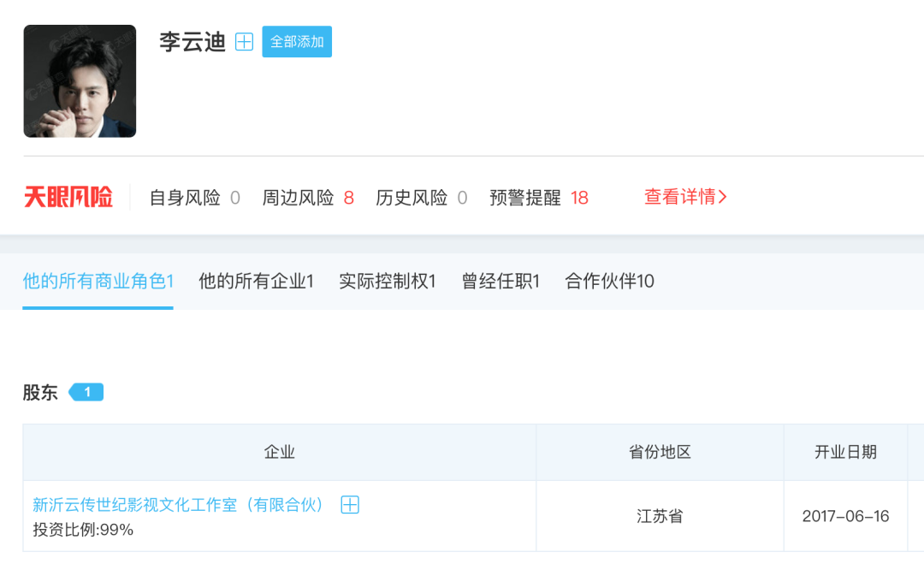View 自身风险 risk item
The width and height of the screenshot is (924, 570).
[194, 198]
